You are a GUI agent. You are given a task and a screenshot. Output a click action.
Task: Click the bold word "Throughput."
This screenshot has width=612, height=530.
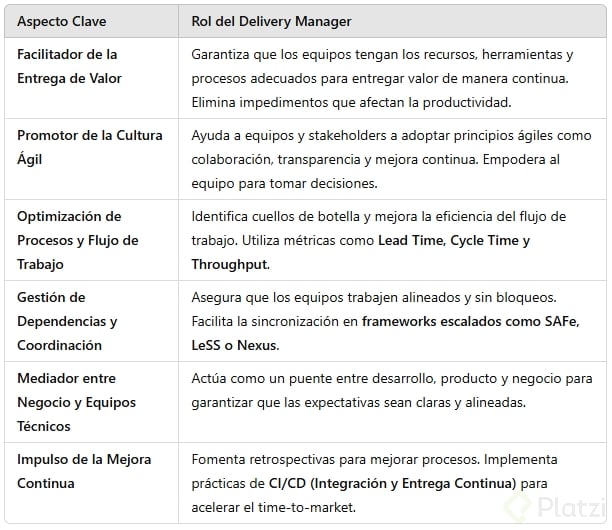click(230, 265)
